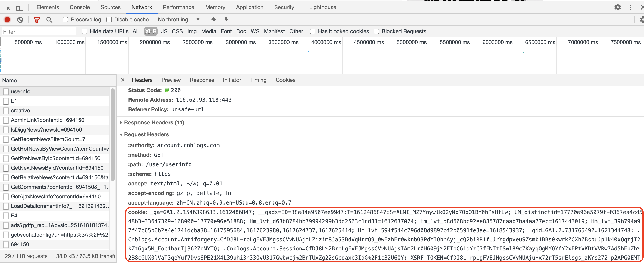The height and width of the screenshot is (263, 644).
Task: Toggle the device emulation toolbar
Action: tap(20, 7)
